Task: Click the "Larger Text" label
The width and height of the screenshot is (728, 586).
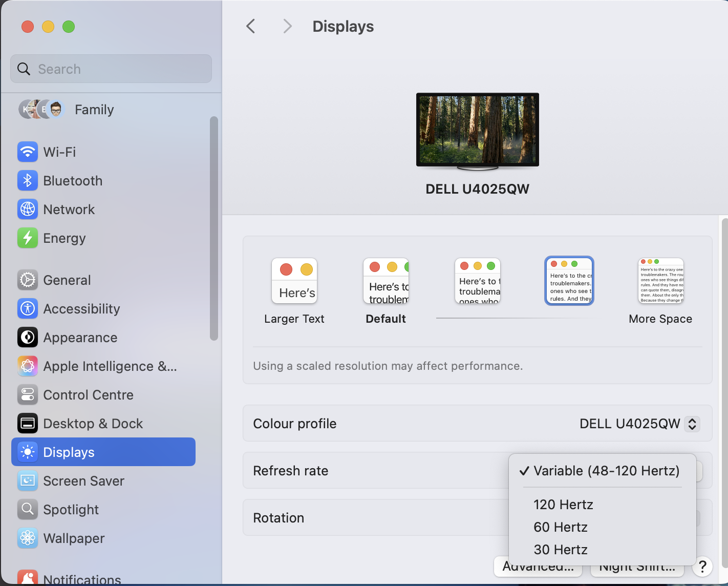Action: 294,319
